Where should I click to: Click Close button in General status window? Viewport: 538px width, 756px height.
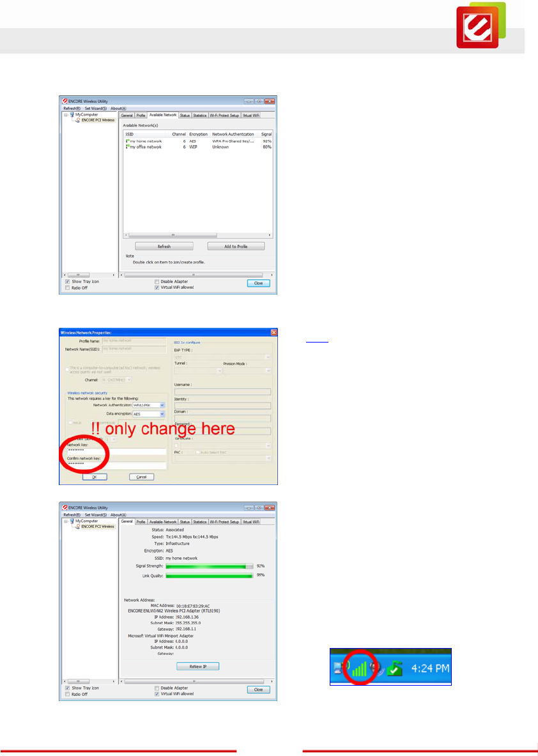[258, 690]
